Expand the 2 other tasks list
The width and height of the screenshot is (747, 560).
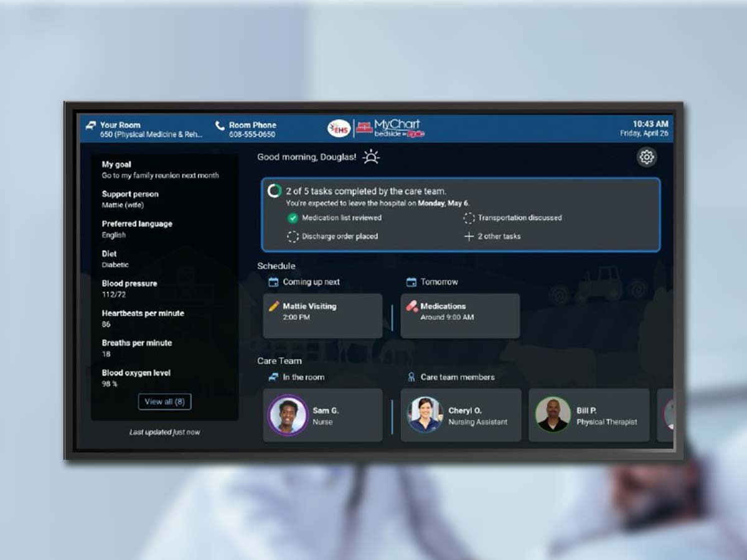coord(493,236)
